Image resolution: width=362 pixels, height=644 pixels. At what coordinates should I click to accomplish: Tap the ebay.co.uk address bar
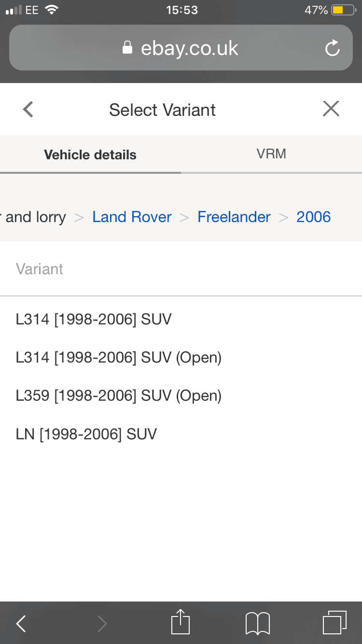tap(181, 48)
